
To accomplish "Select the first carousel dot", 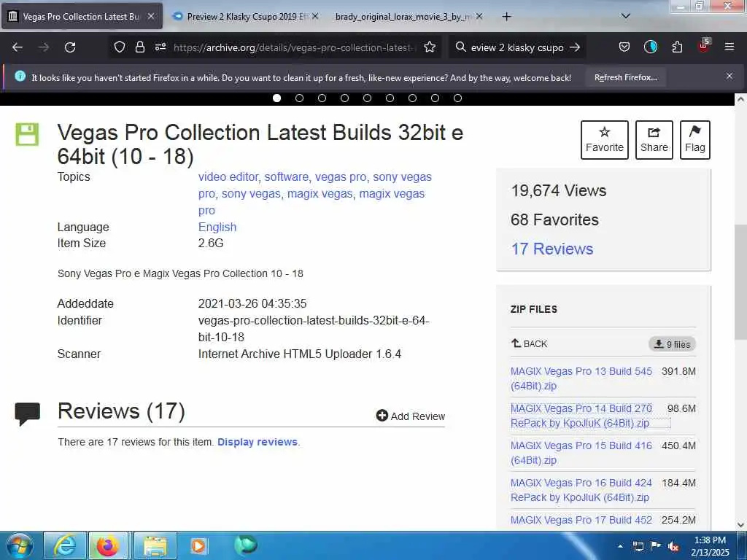I will [x=276, y=98].
